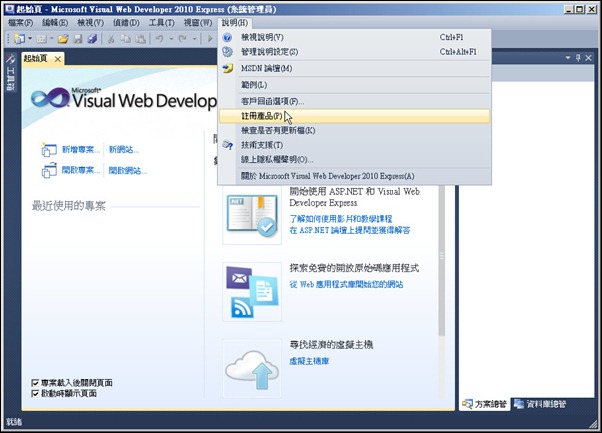Click the New Project toolbar icon

click(19, 39)
